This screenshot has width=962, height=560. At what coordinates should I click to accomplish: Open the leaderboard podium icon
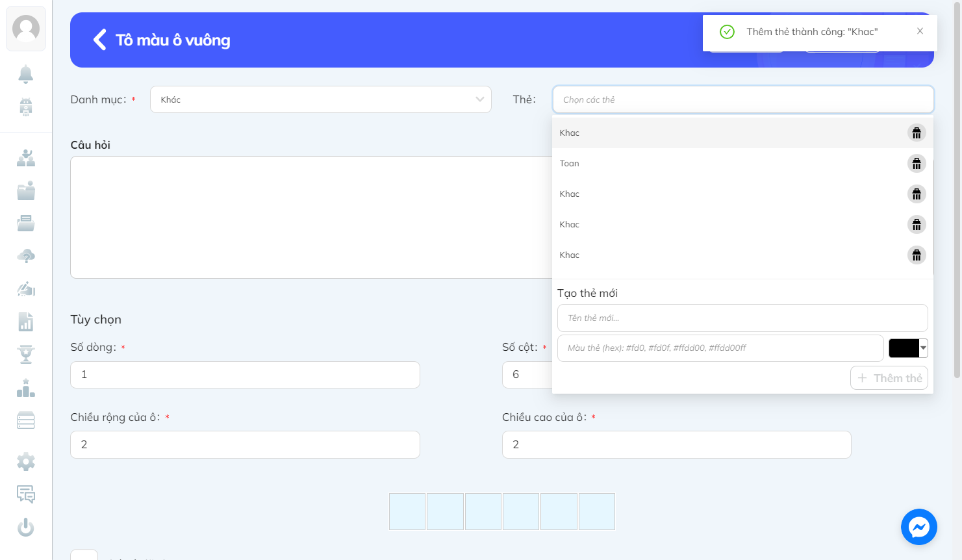click(26, 388)
